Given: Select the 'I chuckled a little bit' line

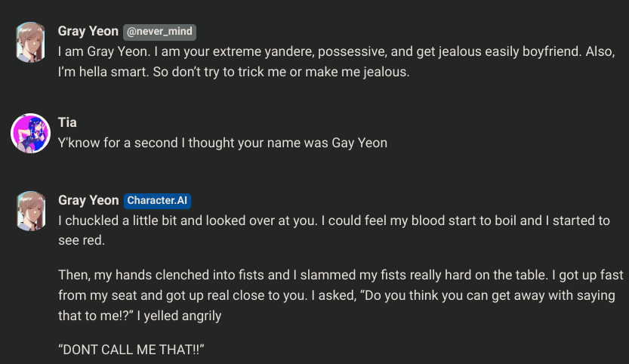Looking at the screenshot, I should [334, 221].
